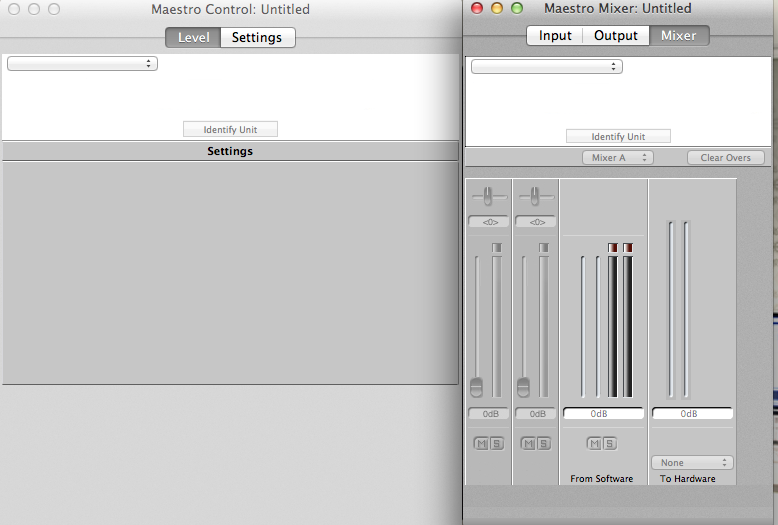Viewport: 778px width, 525px height.
Task: Mute the first mixer channel
Action: coord(481,444)
